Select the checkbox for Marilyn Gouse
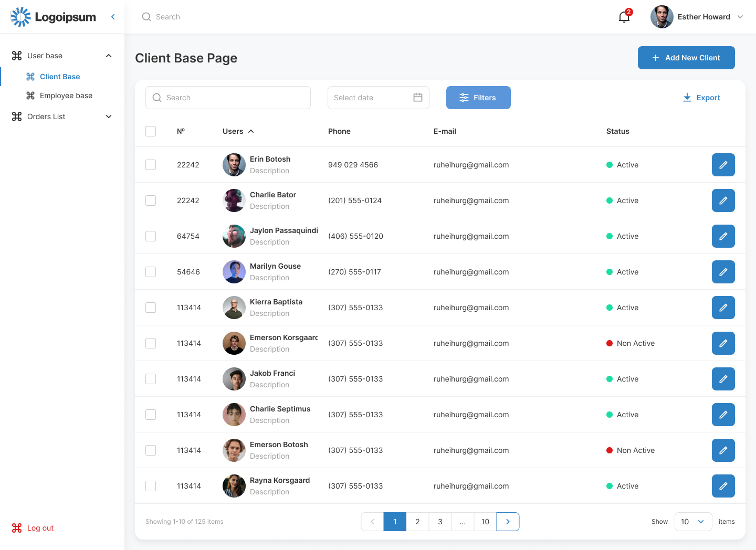This screenshot has width=756, height=550. [151, 272]
